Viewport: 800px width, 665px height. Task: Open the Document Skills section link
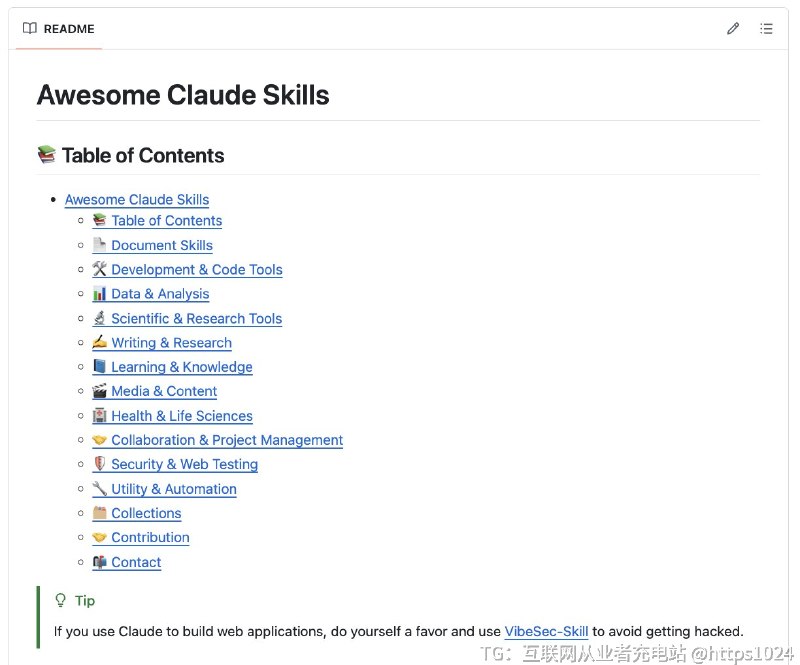tap(161, 245)
